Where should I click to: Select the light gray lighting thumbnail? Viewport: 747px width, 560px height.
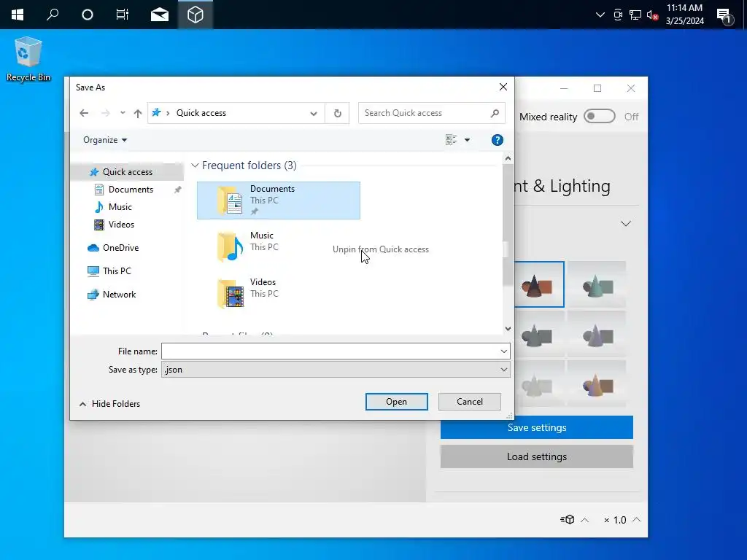click(x=539, y=384)
